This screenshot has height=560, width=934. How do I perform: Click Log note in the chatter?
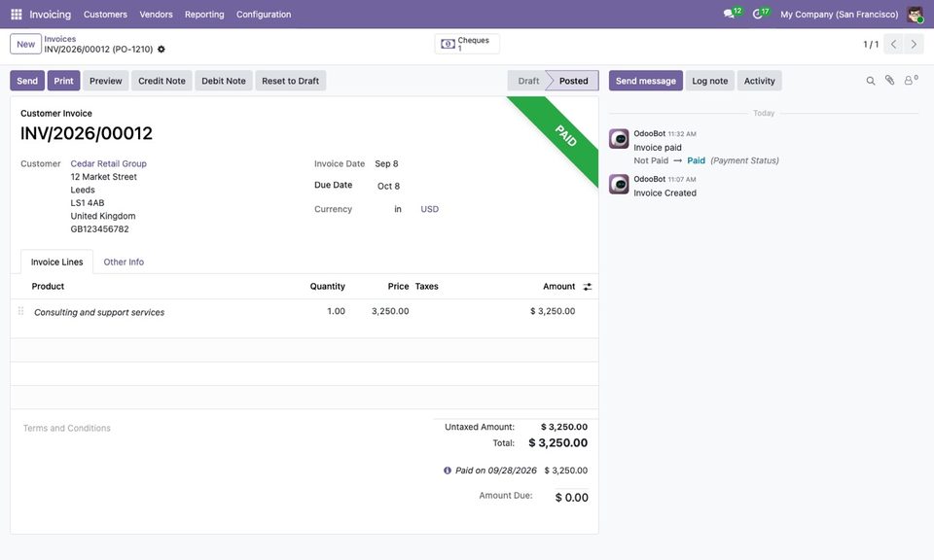tap(710, 81)
